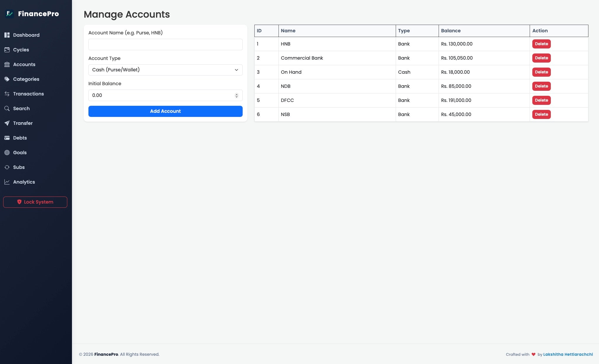Click the Accounts bank building icon
The width and height of the screenshot is (599, 364).
(x=7, y=64)
